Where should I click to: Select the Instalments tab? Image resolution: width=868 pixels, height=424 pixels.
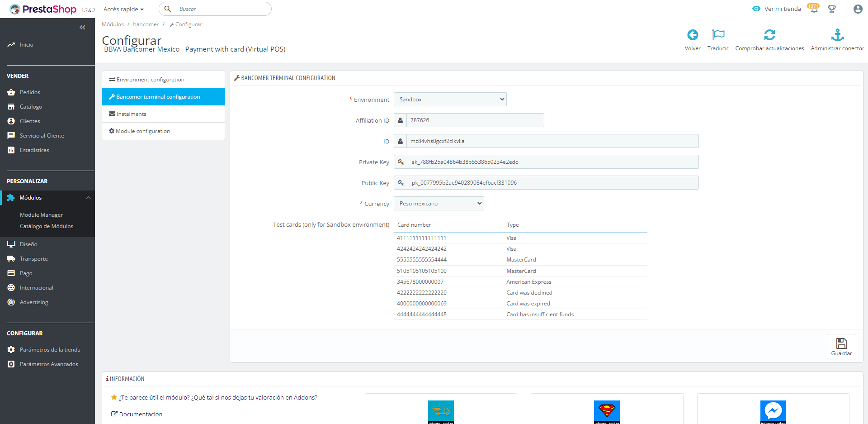(163, 114)
